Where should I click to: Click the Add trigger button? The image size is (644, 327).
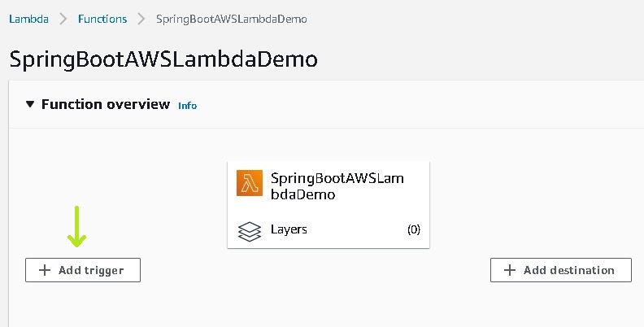tap(83, 270)
